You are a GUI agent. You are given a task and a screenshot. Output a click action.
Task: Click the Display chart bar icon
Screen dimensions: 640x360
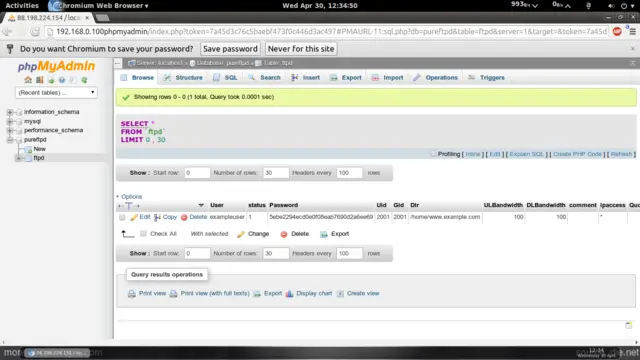click(x=289, y=293)
